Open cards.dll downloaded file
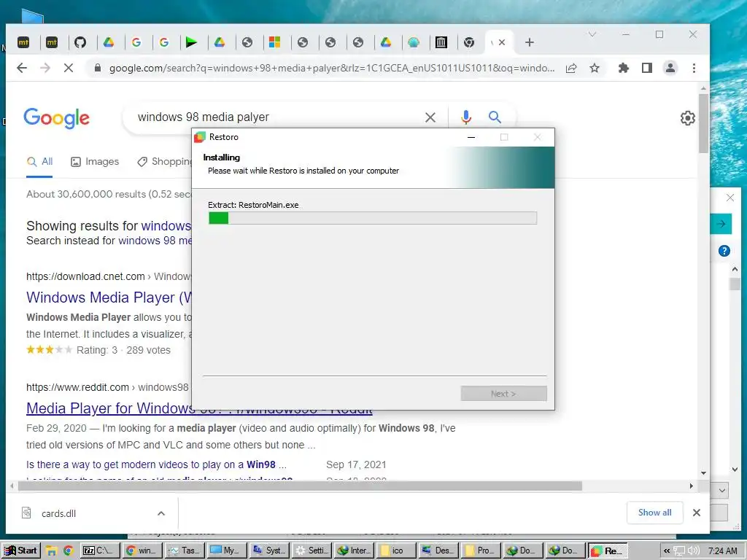747x560 pixels. [x=58, y=513]
